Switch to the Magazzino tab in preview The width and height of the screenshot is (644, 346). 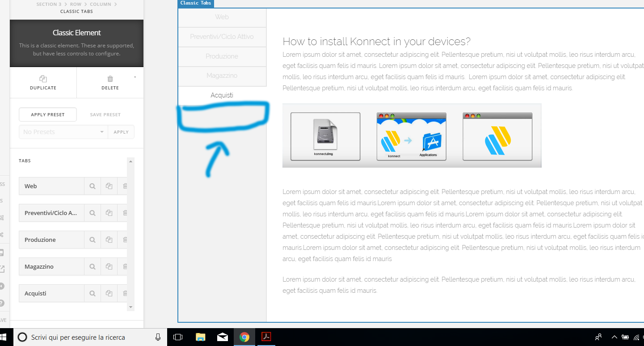(222, 76)
